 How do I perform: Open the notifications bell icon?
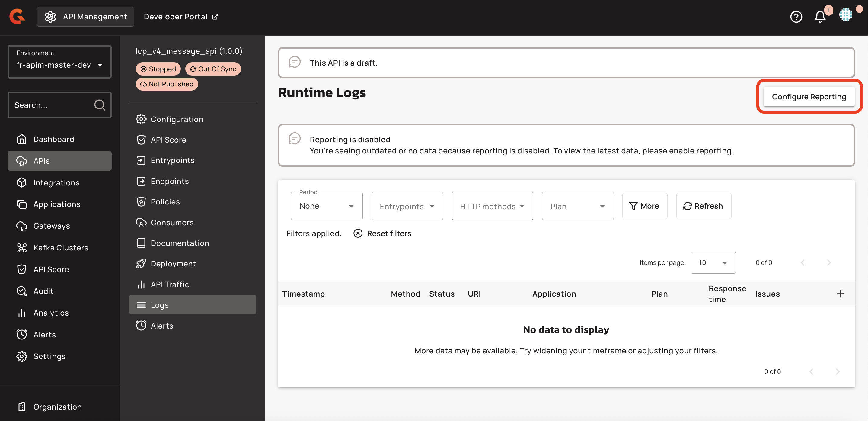(x=820, y=17)
